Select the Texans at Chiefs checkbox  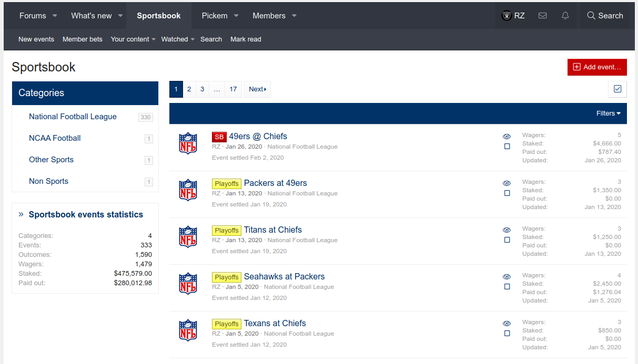click(x=507, y=334)
